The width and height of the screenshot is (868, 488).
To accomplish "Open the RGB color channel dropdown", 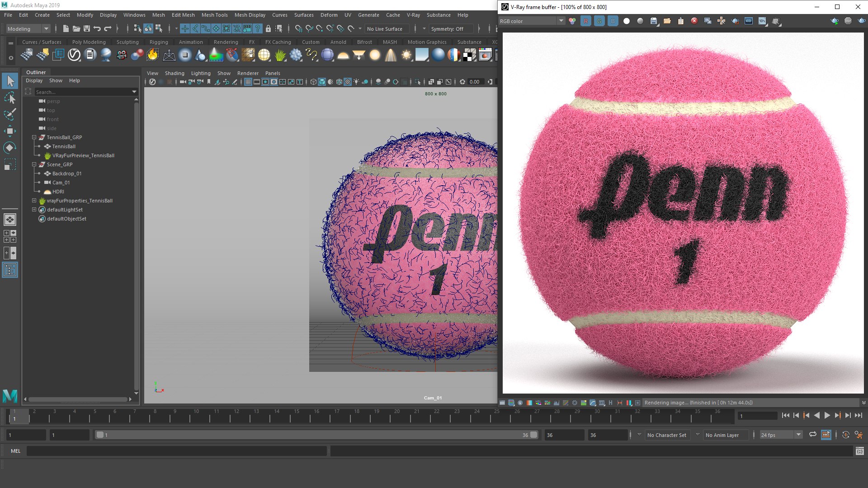I will point(532,21).
